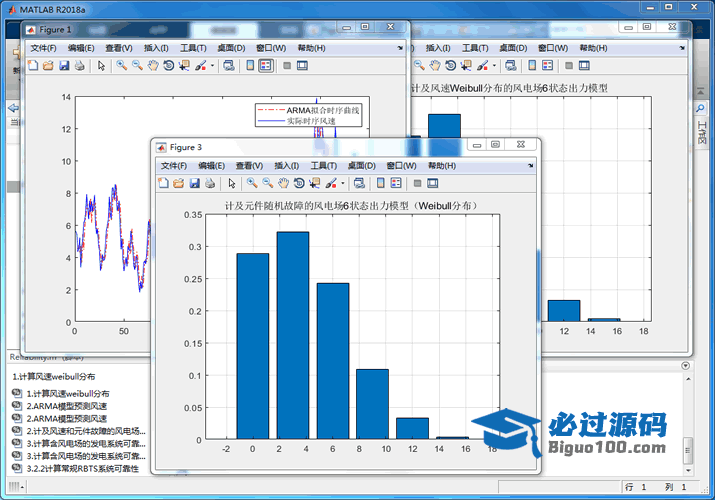Select Data Cursor tool in Figure 3
This screenshot has width=715, height=500.
click(x=315, y=183)
